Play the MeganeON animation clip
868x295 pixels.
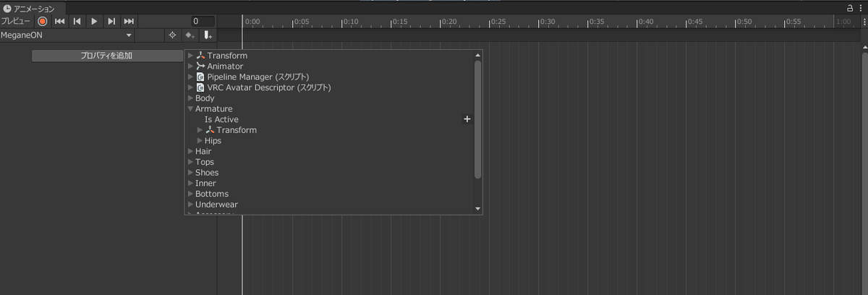pos(94,22)
